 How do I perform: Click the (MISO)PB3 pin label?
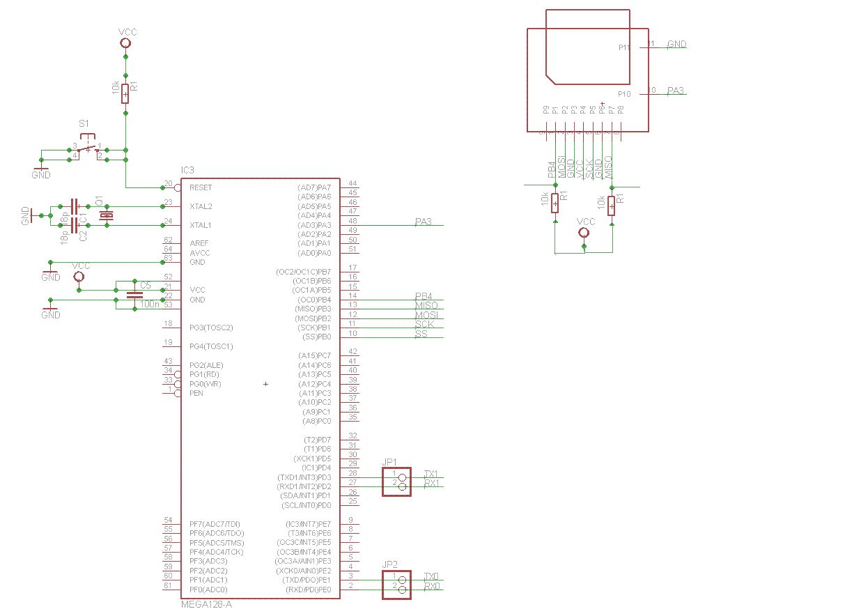pyautogui.click(x=313, y=309)
